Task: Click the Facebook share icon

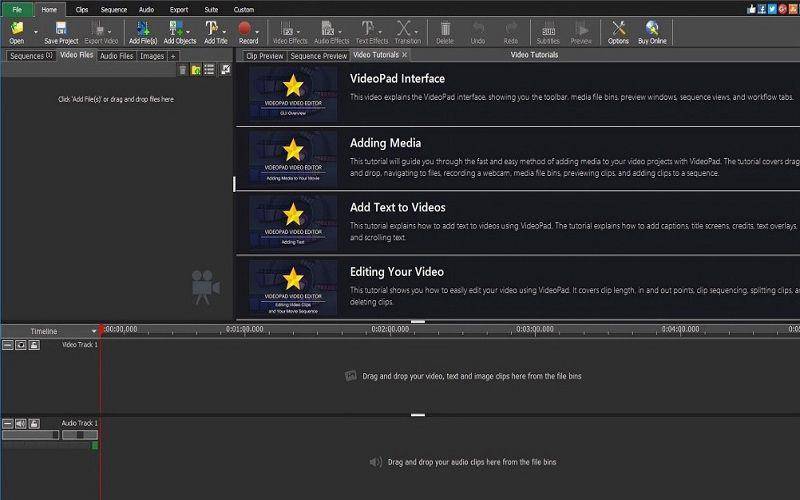Action: [x=762, y=9]
